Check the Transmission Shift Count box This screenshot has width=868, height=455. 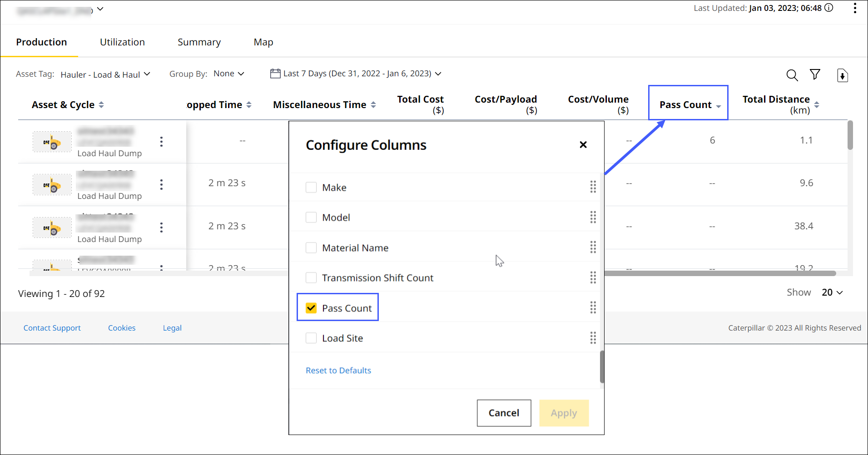(x=311, y=277)
